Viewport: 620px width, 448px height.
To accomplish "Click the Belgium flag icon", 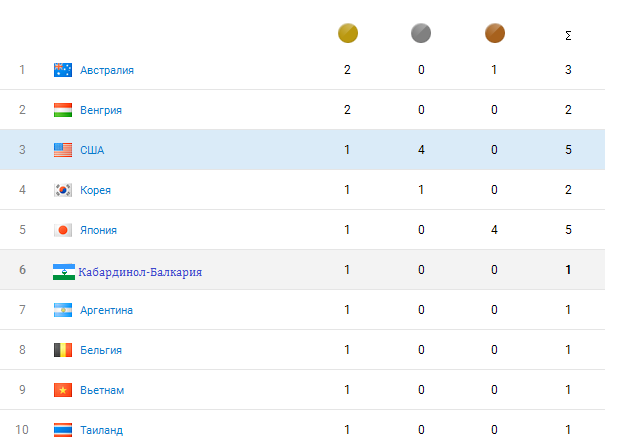I will click(63, 350).
